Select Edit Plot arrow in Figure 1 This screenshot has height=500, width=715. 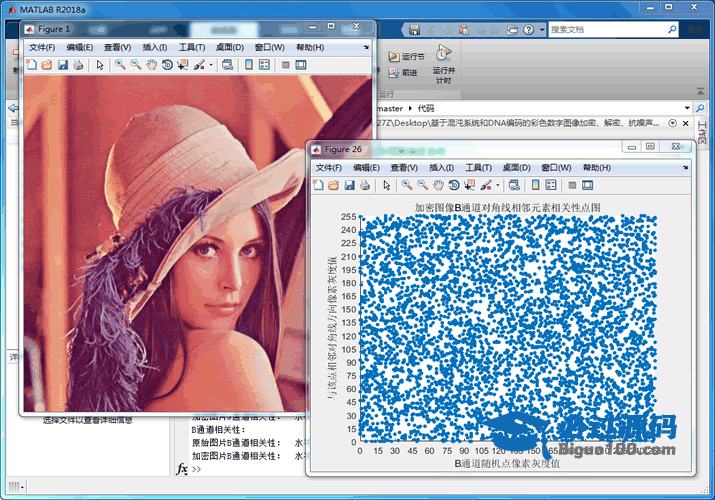[x=100, y=65]
